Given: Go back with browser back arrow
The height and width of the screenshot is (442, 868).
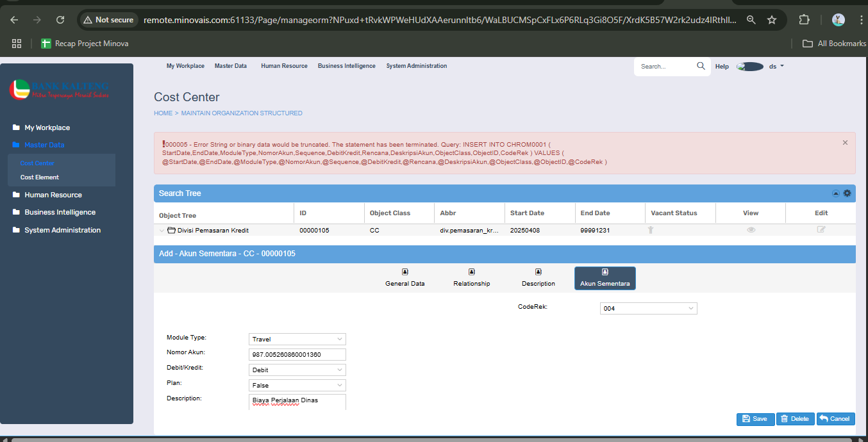Looking at the screenshot, I should [x=14, y=20].
